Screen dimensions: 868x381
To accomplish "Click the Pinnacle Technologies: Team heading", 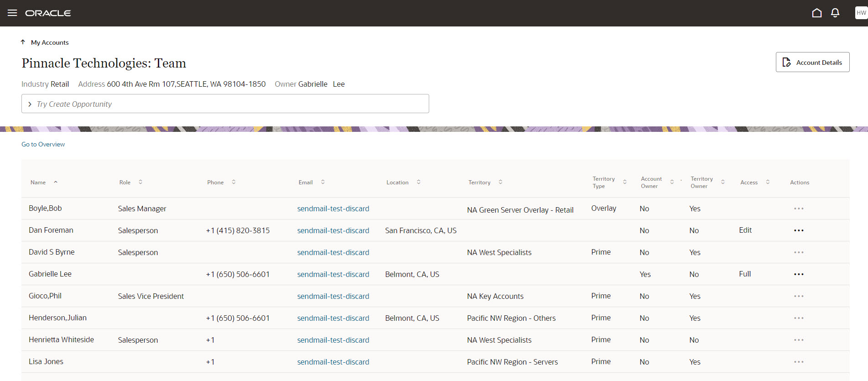I will click(104, 63).
